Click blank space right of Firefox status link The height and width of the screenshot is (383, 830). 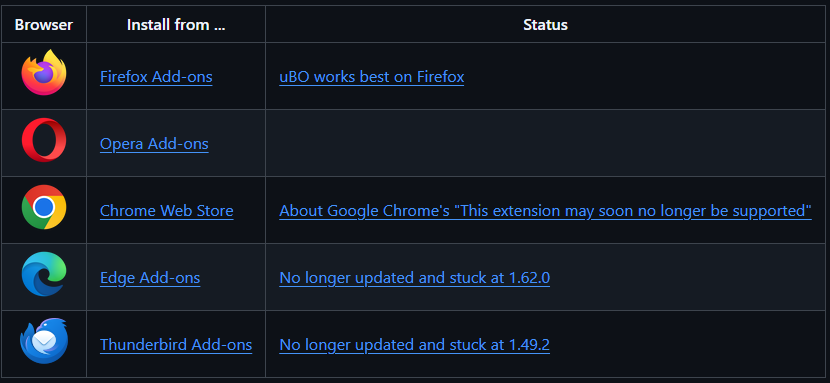click(x=643, y=77)
